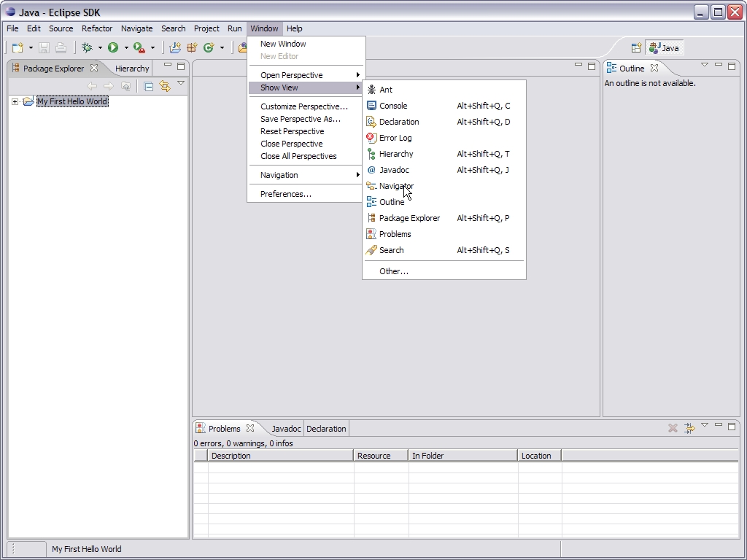Open the Package Explorer view menu triangle

(181, 83)
